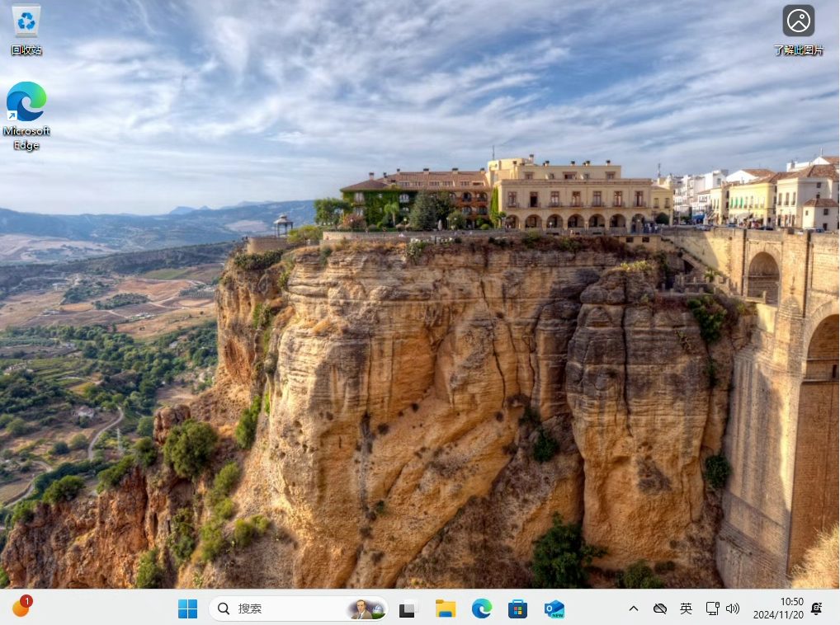Switch input language via 英 indicator
The image size is (840, 625).
tap(686, 609)
